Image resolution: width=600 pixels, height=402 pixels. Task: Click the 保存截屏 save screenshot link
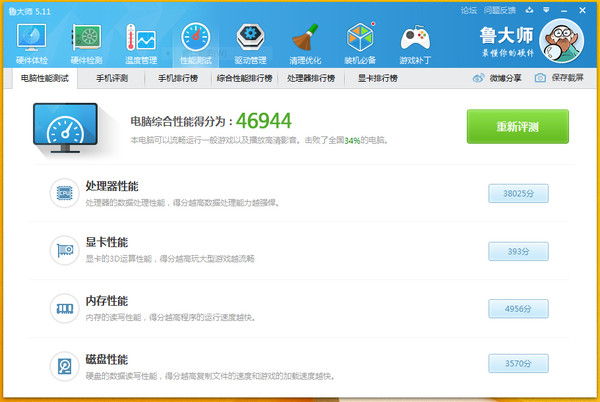pos(567,78)
